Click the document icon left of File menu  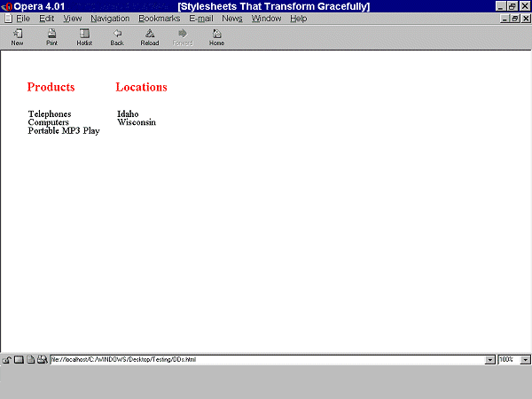(x=8, y=19)
